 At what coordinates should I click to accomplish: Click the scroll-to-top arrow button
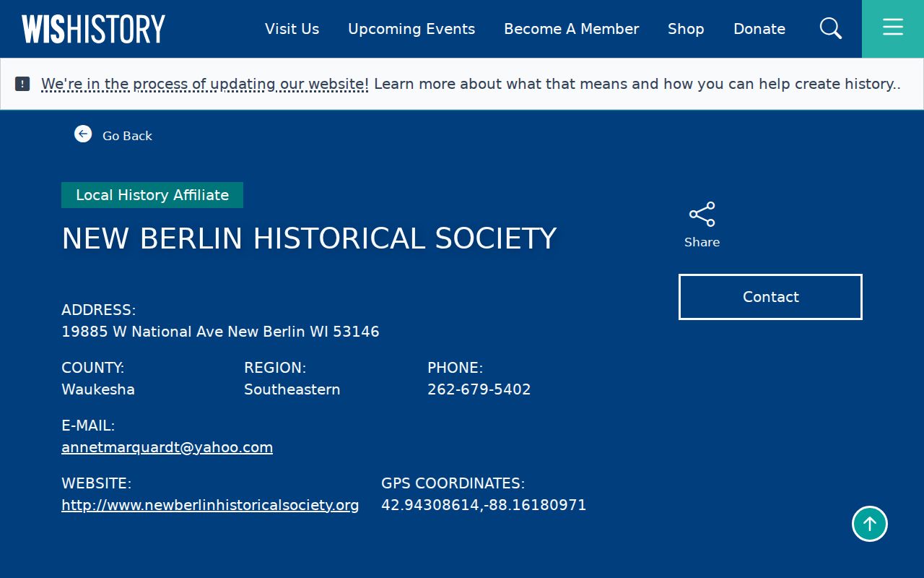click(870, 524)
